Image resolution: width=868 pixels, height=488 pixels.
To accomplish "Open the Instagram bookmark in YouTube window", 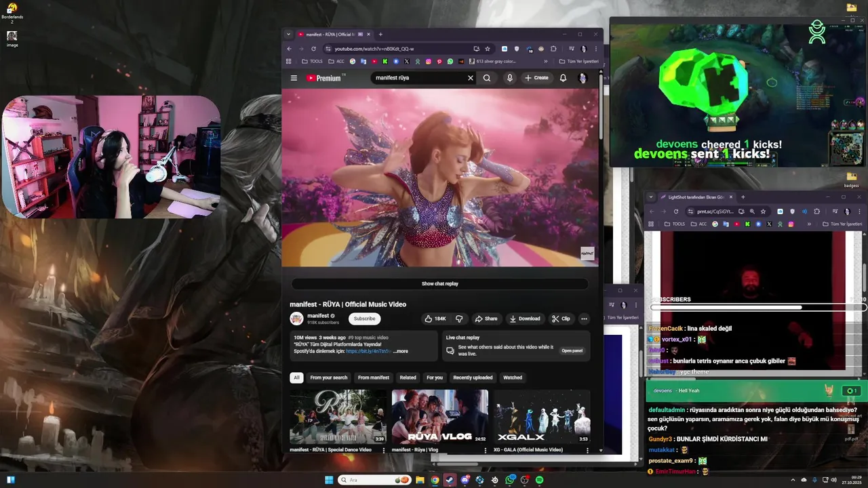I will click(429, 62).
